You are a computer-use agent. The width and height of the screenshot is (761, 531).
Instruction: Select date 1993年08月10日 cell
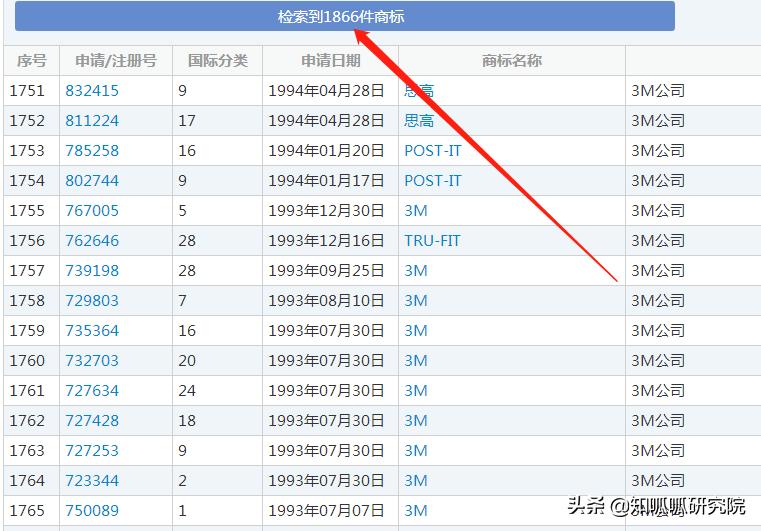click(331, 301)
